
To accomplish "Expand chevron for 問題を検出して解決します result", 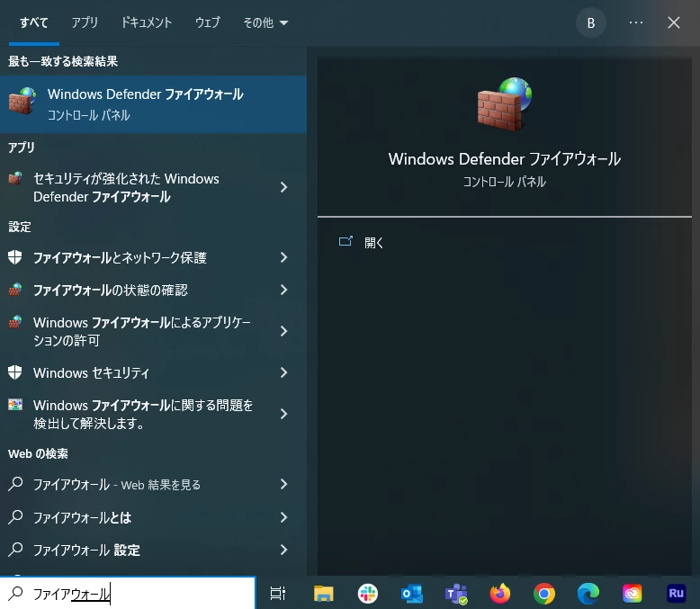I will [284, 414].
